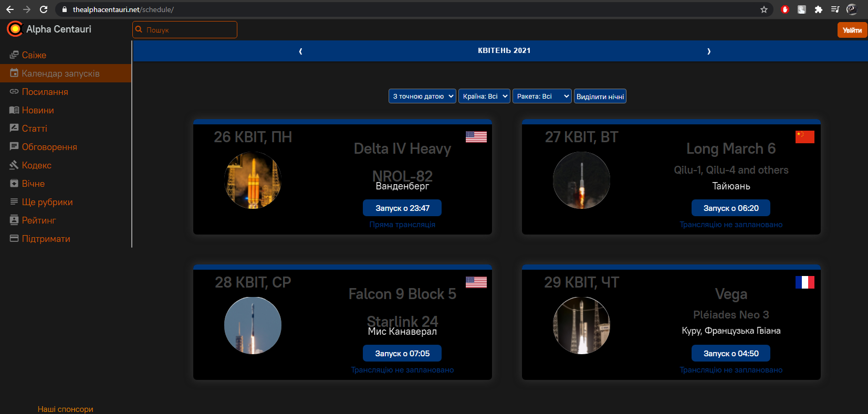The height and width of the screenshot is (414, 868).
Task: Click Falcon 9 Block 5 rocket thumbnail
Action: click(x=253, y=326)
